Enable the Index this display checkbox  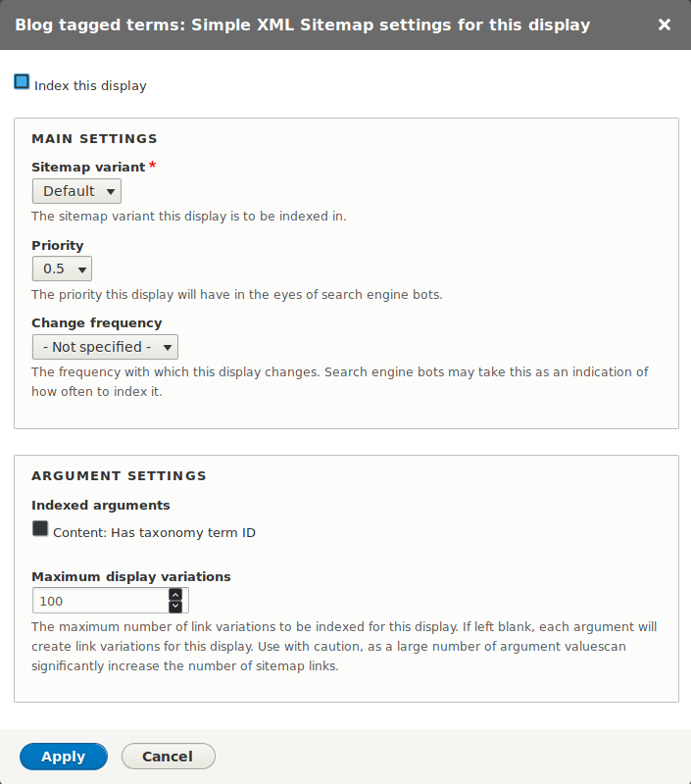click(x=21, y=81)
